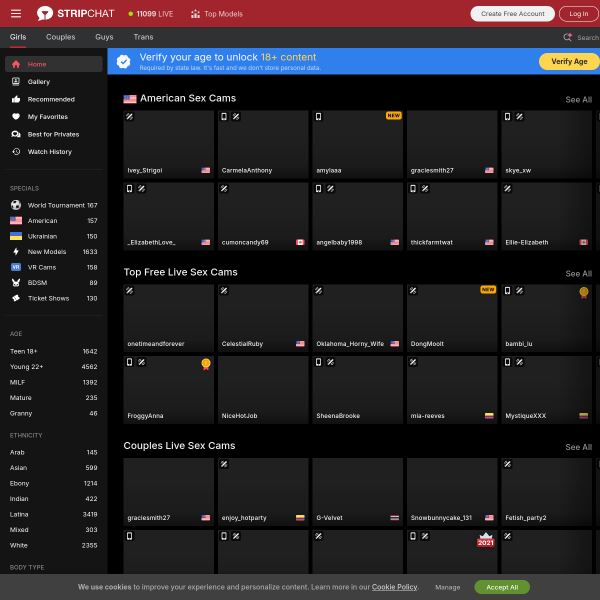
Task: Focus the Search field
Action: coord(588,38)
